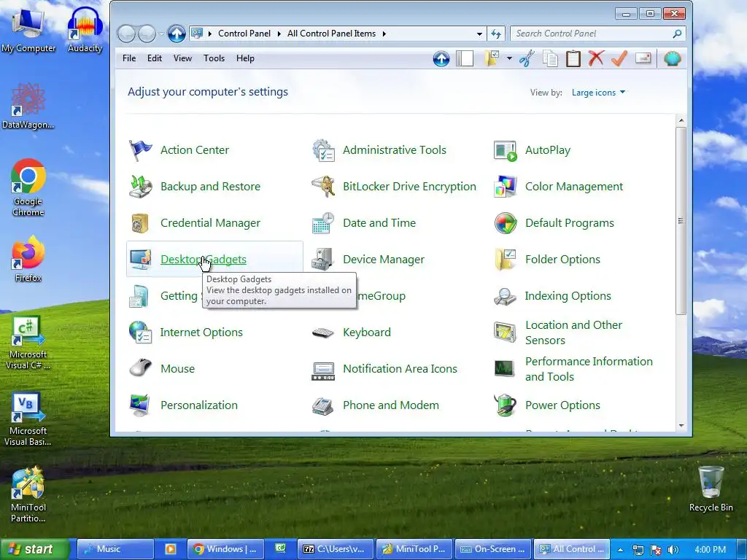The height and width of the screenshot is (560, 747).
Task: Click the Copy toolbar icon
Action: click(550, 58)
